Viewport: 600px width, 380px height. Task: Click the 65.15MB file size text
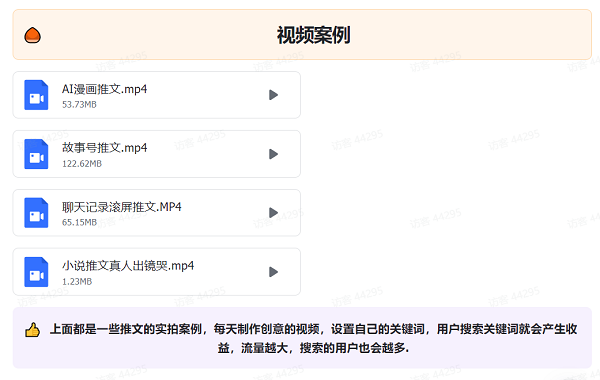(79, 222)
